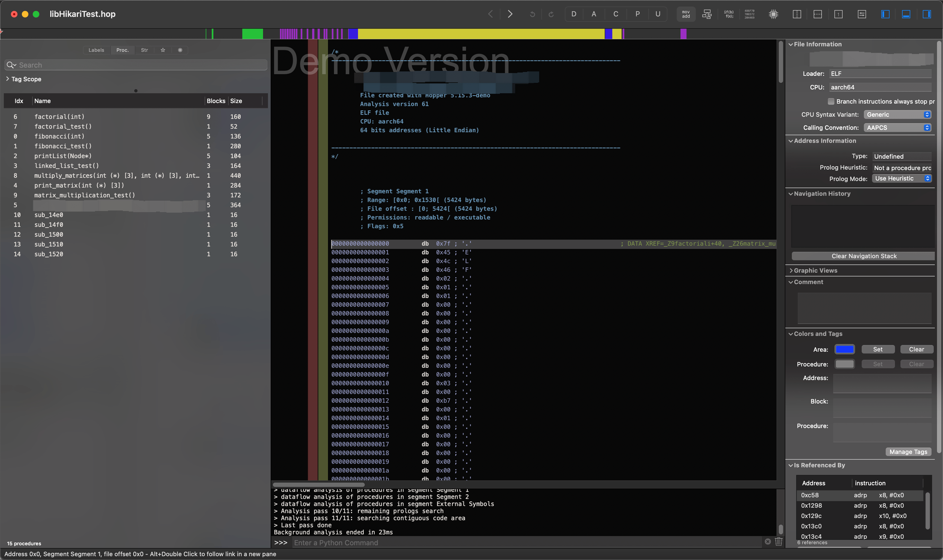
Task: Switch to control flow graph mode
Action: (x=707, y=14)
